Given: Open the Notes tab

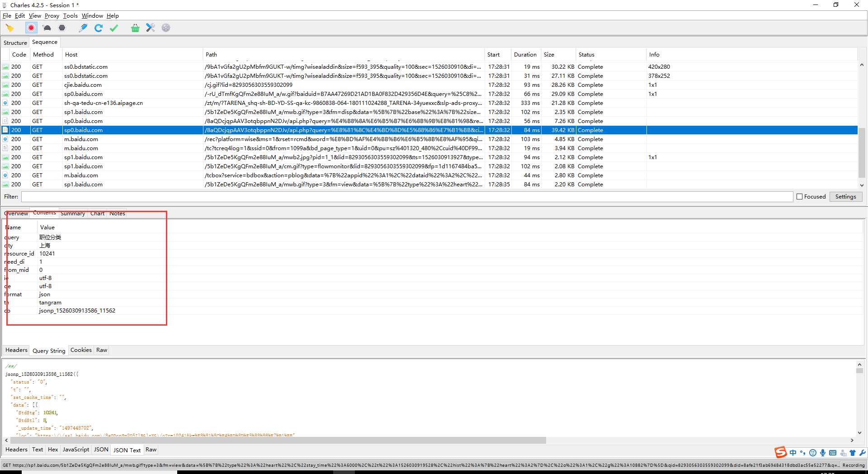Looking at the screenshot, I should point(117,213).
